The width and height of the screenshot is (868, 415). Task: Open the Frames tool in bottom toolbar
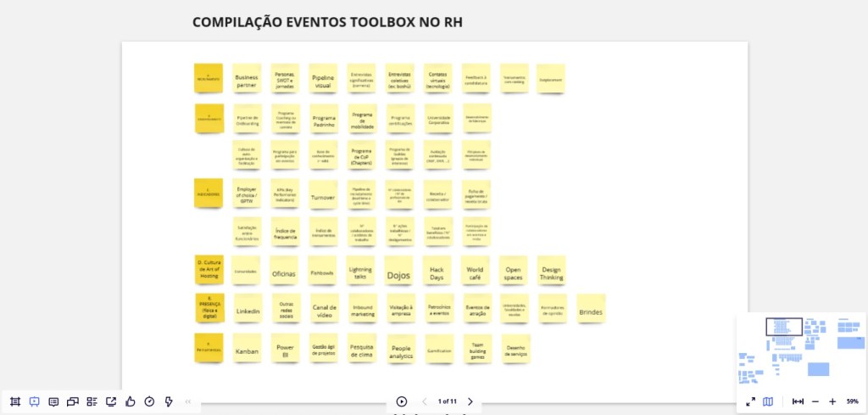pos(15,401)
